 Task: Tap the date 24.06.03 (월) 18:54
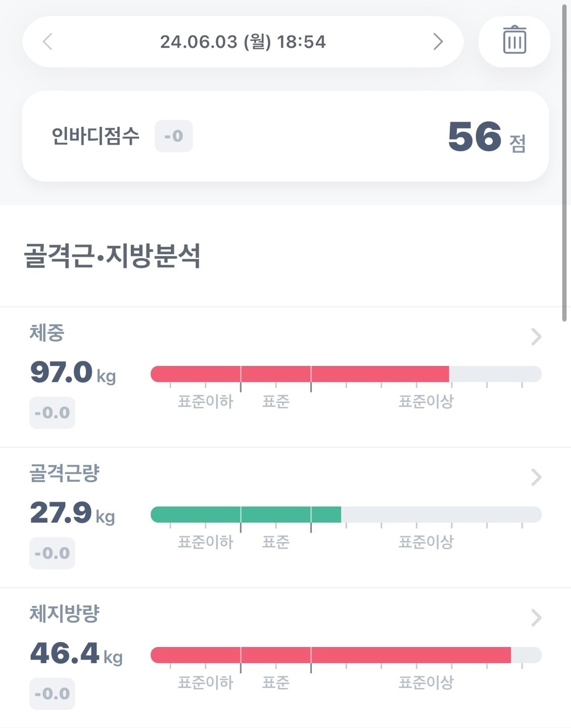(x=243, y=41)
